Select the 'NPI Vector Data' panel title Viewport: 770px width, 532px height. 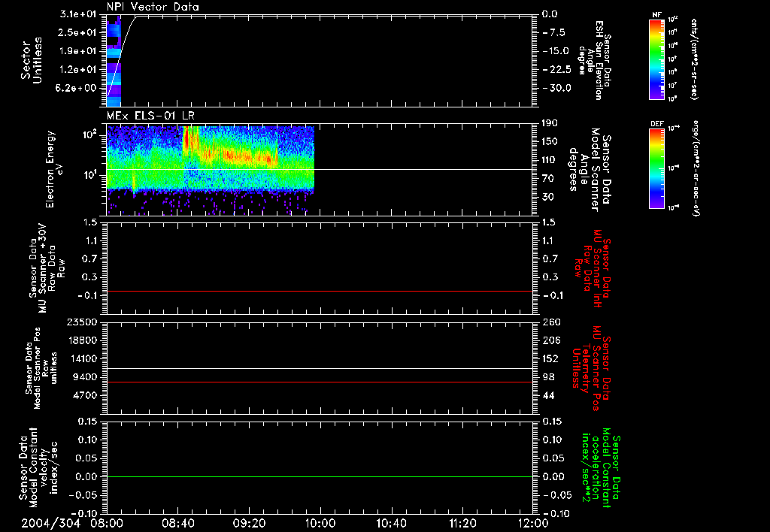153,7
